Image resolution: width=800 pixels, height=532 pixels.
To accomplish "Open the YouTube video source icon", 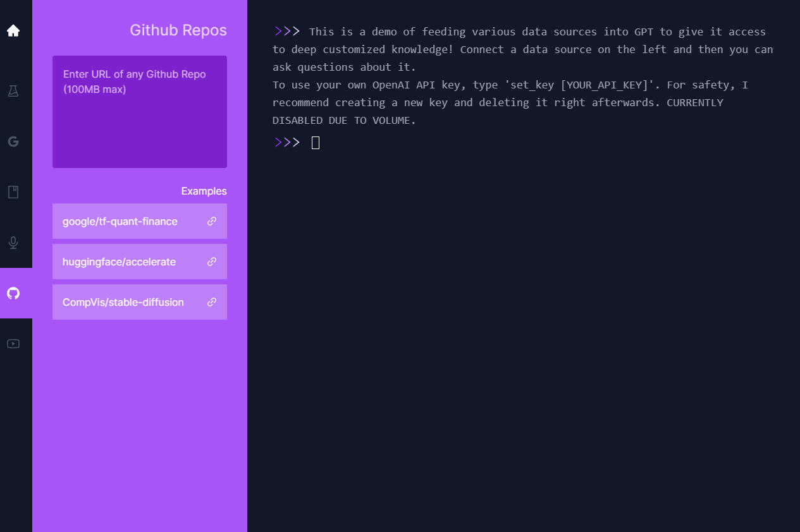I will point(13,344).
